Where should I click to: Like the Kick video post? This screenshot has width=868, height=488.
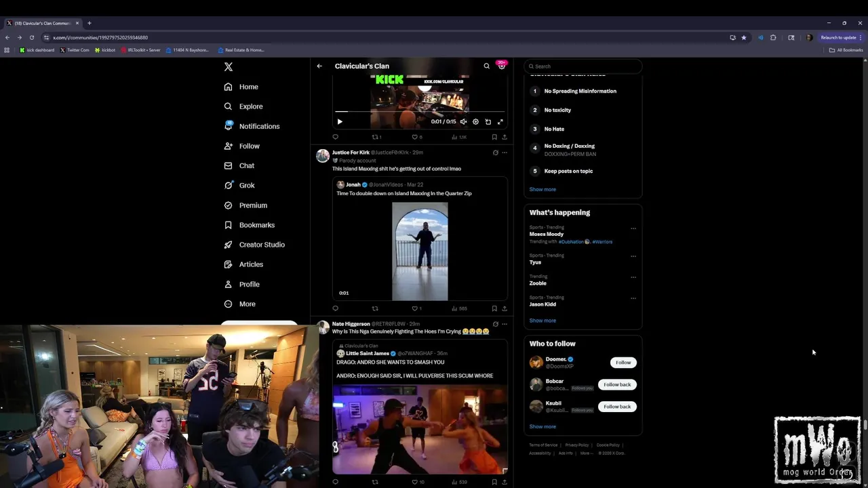(416, 137)
